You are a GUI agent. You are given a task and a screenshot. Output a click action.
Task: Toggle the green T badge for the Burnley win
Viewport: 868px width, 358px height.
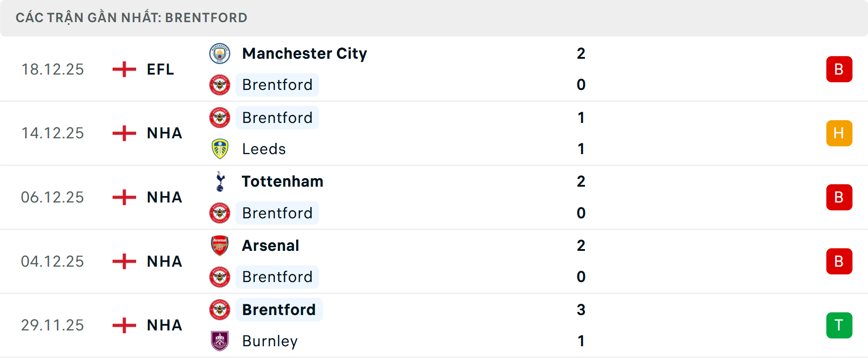point(840,325)
